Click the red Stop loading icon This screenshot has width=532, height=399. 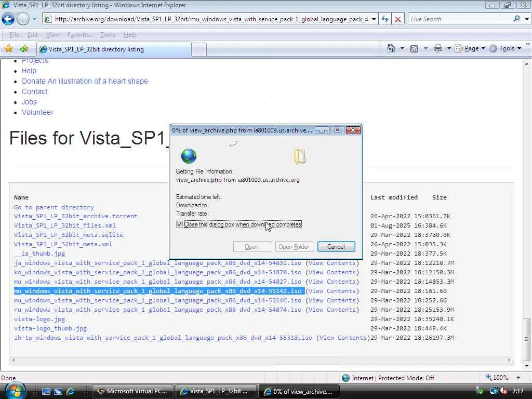point(398,19)
